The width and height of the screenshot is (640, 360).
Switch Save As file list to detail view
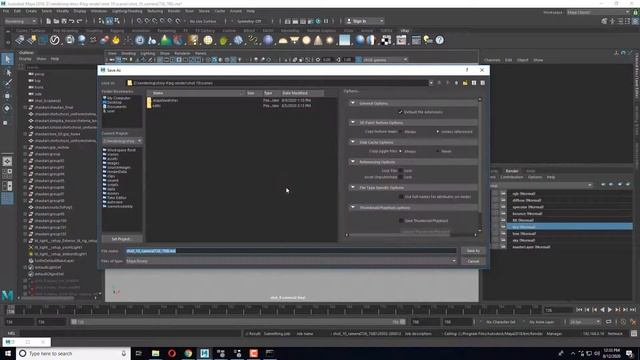pyautogui.click(x=482, y=83)
